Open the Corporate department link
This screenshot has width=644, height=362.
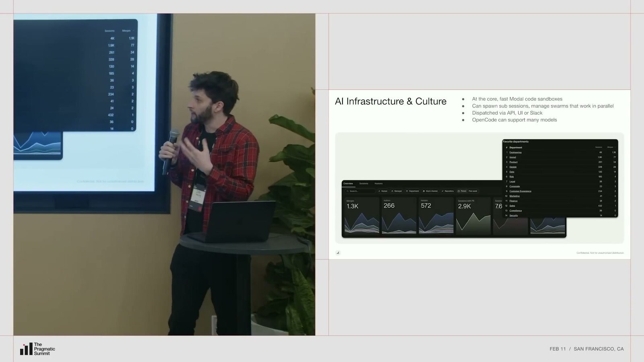tap(514, 186)
